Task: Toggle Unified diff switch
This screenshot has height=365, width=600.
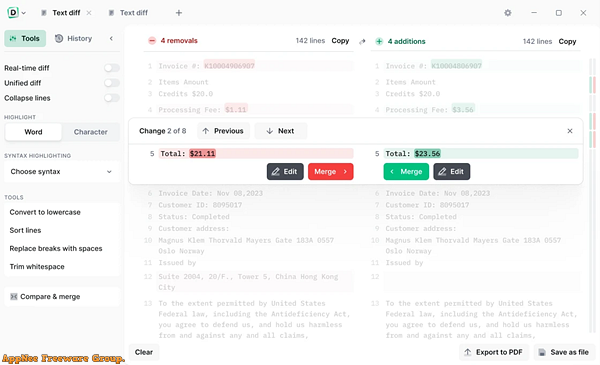Action: click(112, 83)
